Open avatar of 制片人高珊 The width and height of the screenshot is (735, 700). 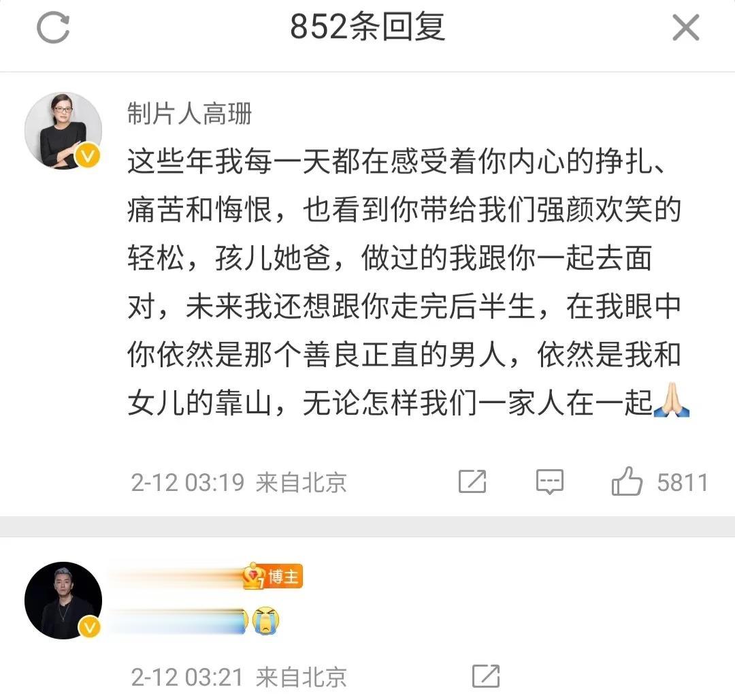pos(63,130)
